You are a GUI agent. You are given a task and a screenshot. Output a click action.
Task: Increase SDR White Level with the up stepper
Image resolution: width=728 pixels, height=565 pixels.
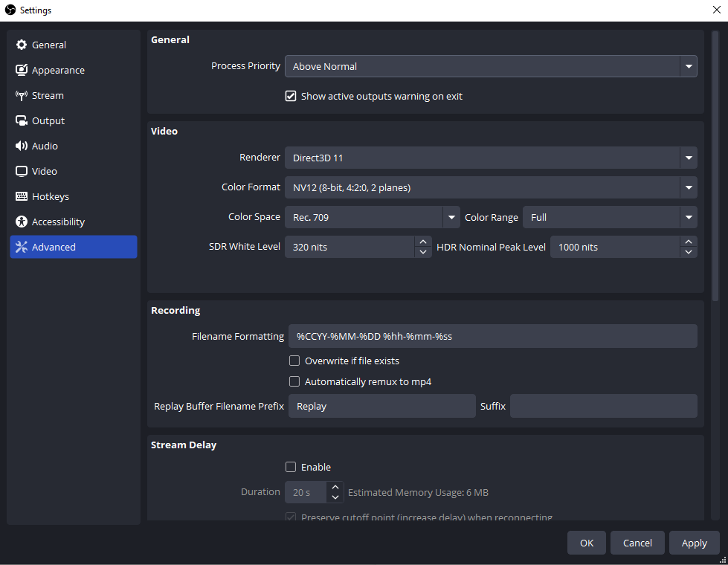423,242
